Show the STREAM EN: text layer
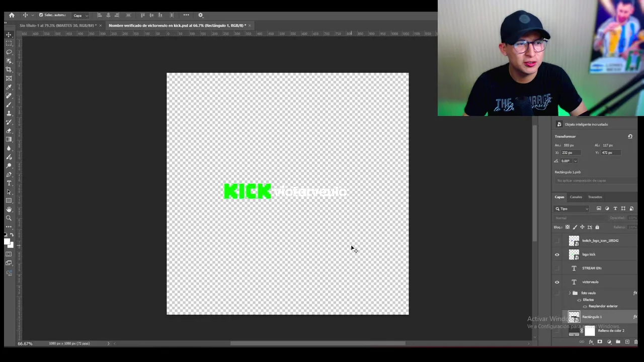 click(557, 268)
